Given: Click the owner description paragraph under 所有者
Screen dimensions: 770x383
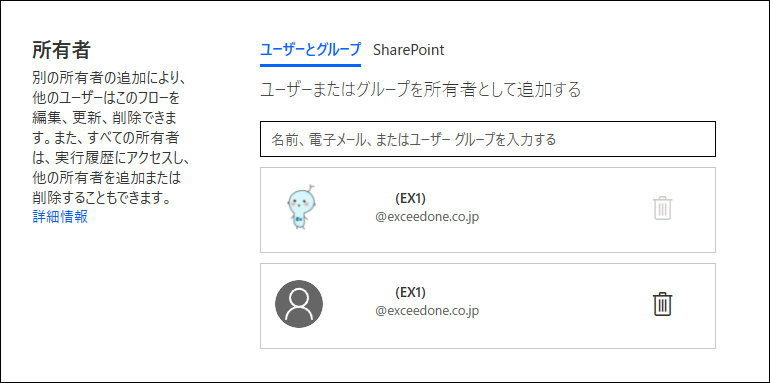Looking at the screenshot, I should [110, 138].
